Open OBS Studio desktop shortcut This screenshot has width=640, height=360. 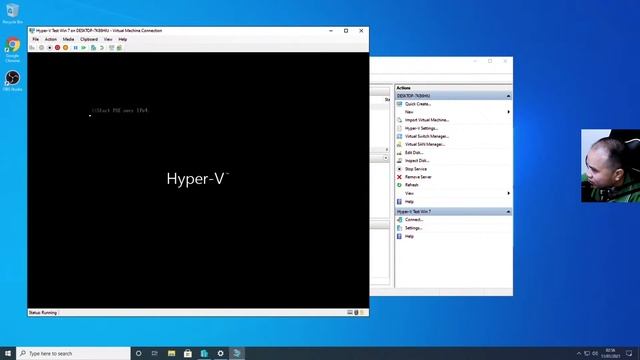13,80
